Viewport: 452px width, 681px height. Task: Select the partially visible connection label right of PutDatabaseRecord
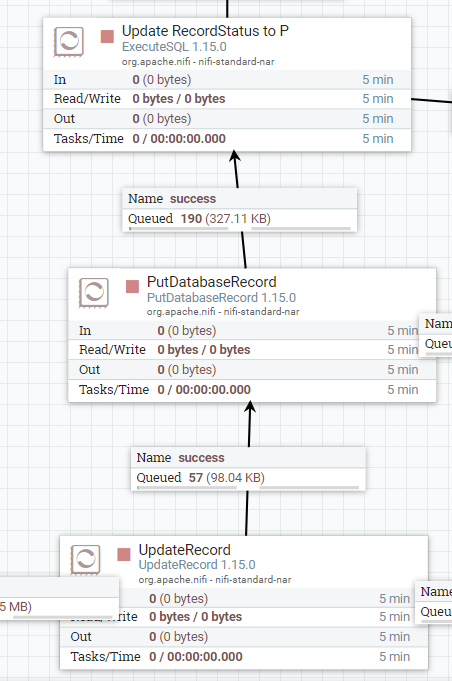pyautogui.click(x=436, y=334)
